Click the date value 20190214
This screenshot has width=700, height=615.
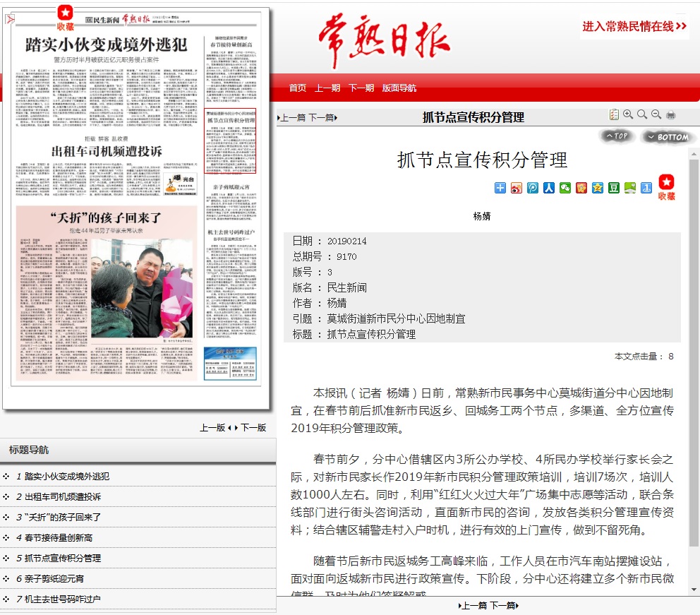pyautogui.click(x=347, y=241)
